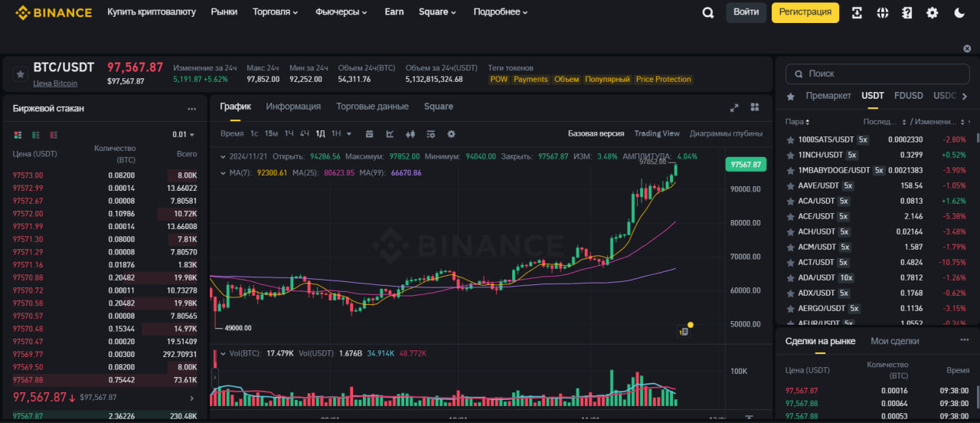Favorite the 1000SATS/USDT pair
This screenshot has height=423, width=980.
pyautogui.click(x=791, y=139)
